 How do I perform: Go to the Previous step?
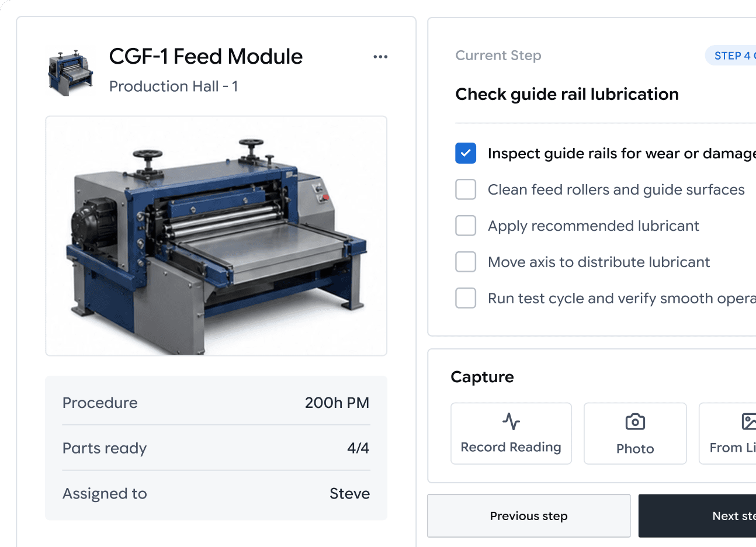pos(529,516)
